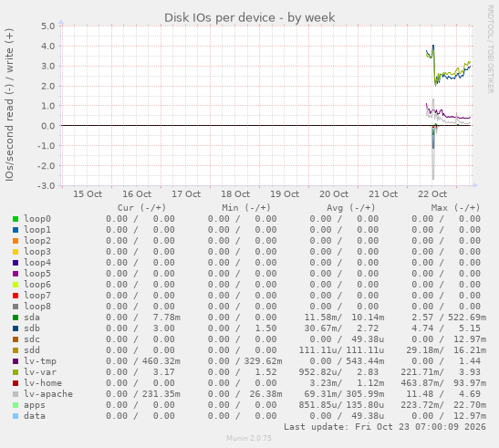Click the 20 Oct x-axis label
This screenshot has width=499, height=448.
click(334, 194)
